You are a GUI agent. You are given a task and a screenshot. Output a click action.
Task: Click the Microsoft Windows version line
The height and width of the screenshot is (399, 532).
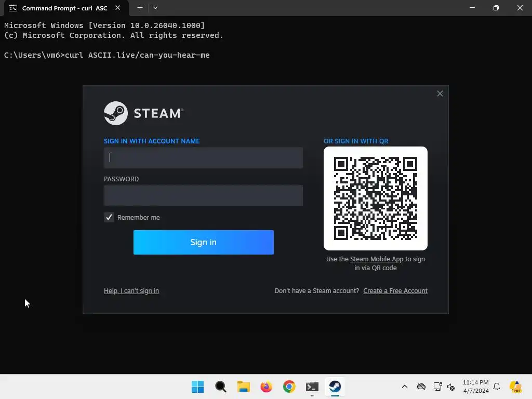coord(104,25)
